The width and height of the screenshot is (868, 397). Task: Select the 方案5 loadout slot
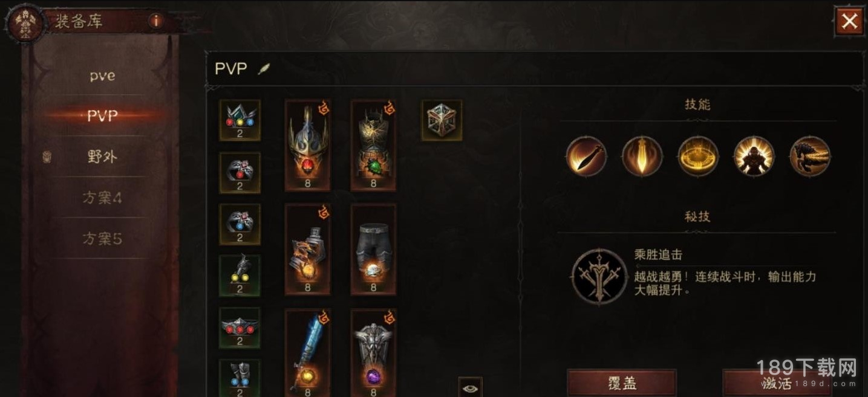[102, 239]
